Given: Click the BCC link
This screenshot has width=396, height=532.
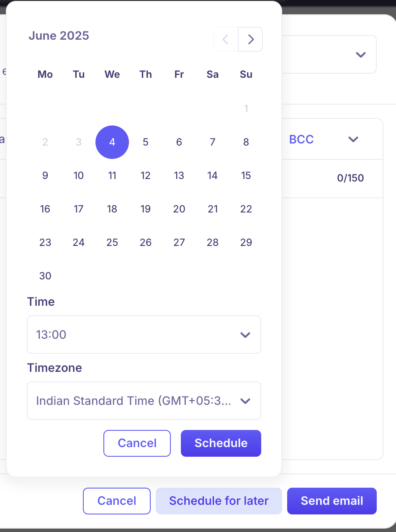Looking at the screenshot, I should coord(301,139).
